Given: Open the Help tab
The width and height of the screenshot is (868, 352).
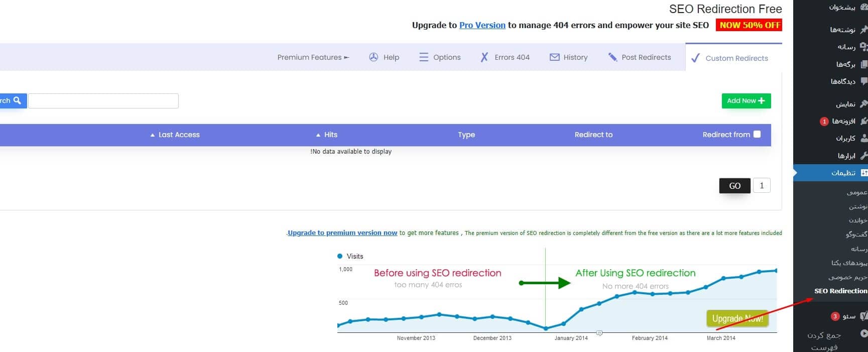Looking at the screenshot, I should point(384,57).
